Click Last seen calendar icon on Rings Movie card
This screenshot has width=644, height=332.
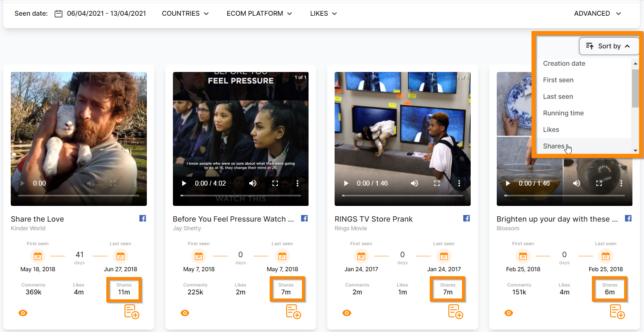tap(444, 256)
